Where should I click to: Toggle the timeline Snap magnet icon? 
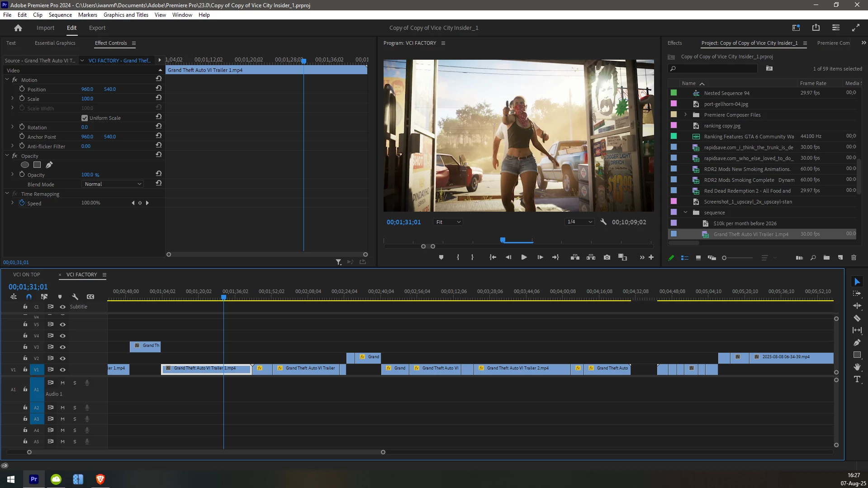click(29, 297)
